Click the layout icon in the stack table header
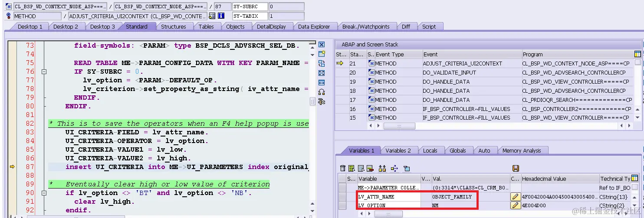644x218 pixels. (x=637, y=54)
